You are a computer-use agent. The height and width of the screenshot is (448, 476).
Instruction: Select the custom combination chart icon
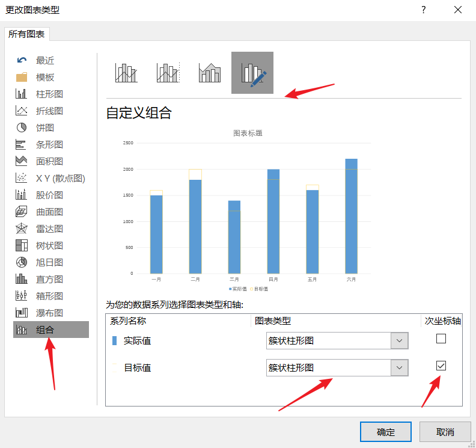pos(252,73)
